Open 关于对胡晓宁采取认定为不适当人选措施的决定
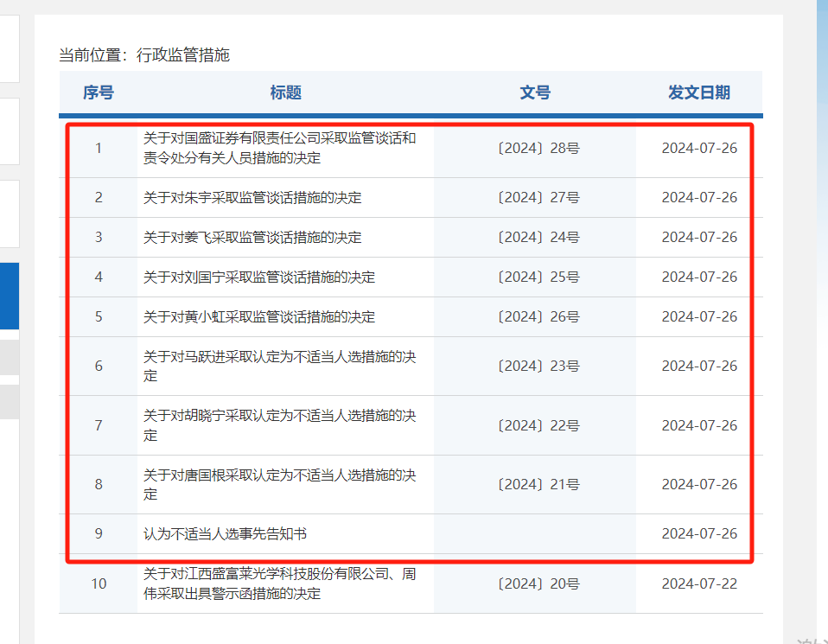The height and width of the screenshot is (644, 828). [x=279, y=425]
